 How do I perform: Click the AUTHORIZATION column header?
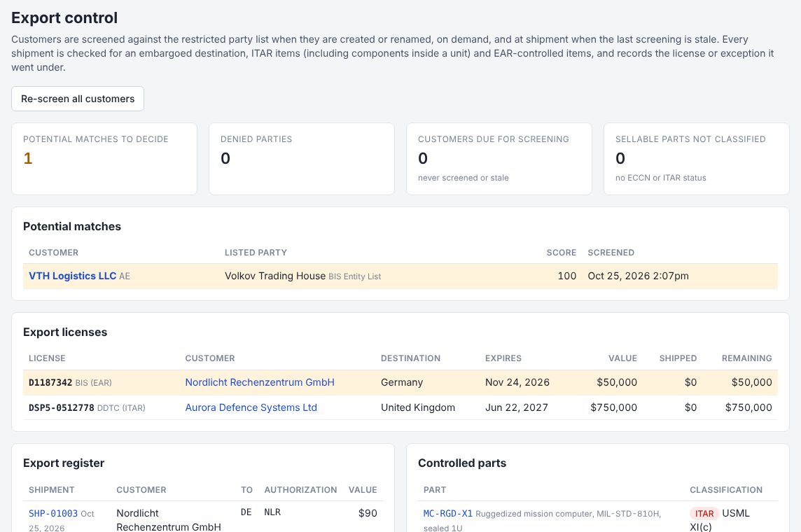pos(300,490)
